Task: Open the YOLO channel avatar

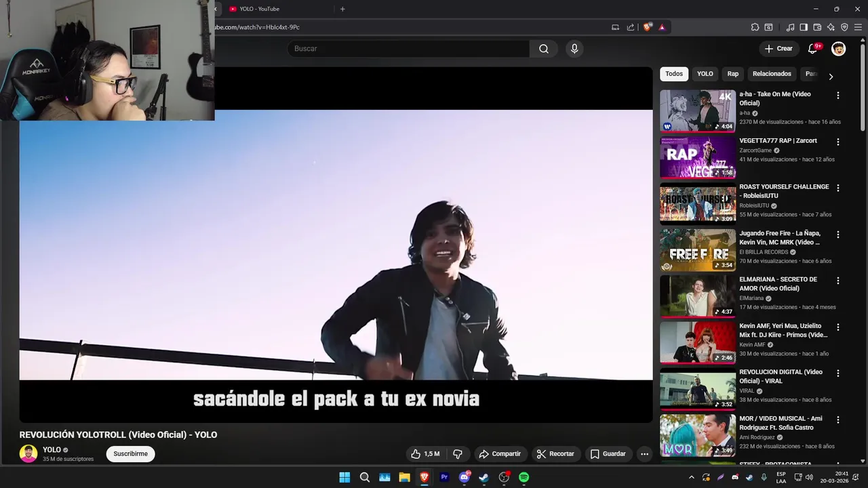Action: click(x=28, y=454)
